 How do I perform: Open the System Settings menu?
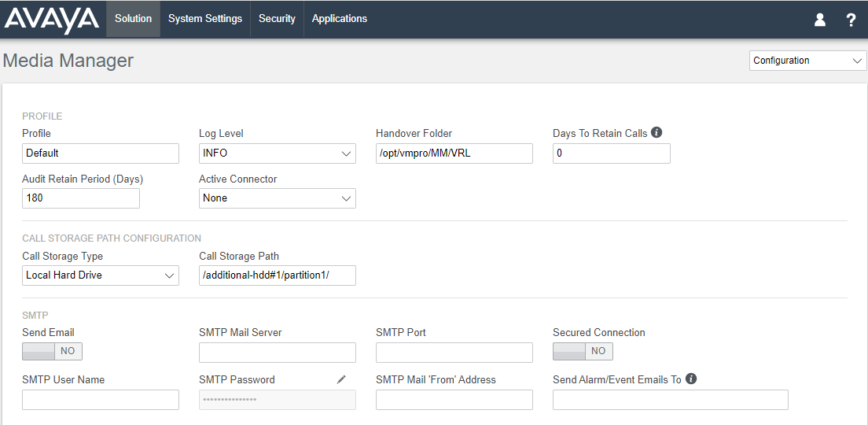(205, 19)
